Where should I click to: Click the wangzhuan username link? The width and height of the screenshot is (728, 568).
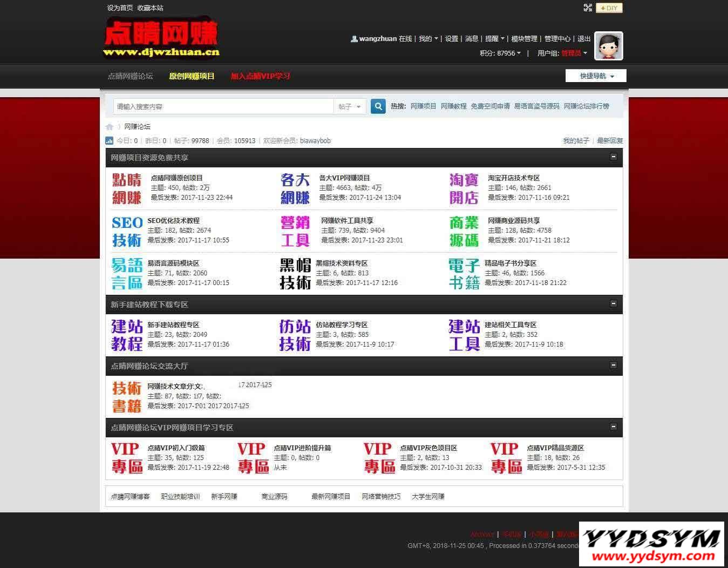[378, 39]
